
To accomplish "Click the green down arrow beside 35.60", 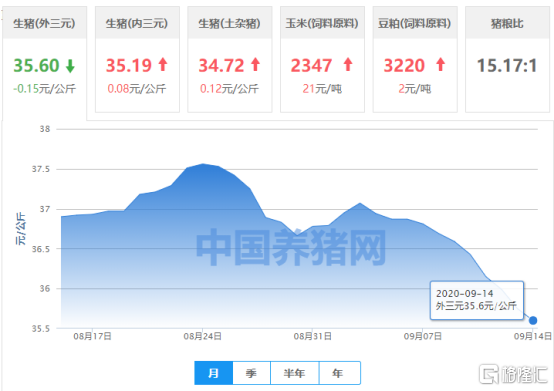I will tap(70, 66).
